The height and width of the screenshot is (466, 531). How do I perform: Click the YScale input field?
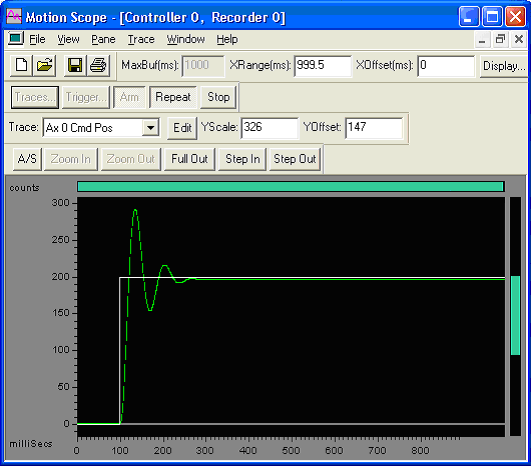point(270,128)
